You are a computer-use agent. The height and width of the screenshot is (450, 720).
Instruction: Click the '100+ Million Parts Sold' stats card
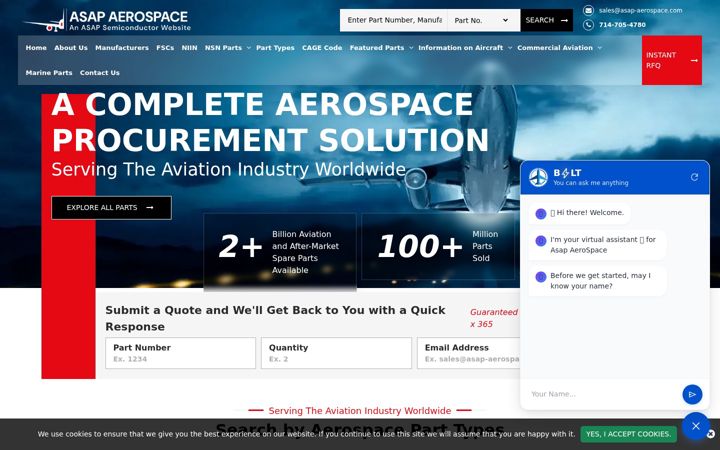tap(438, 247)
